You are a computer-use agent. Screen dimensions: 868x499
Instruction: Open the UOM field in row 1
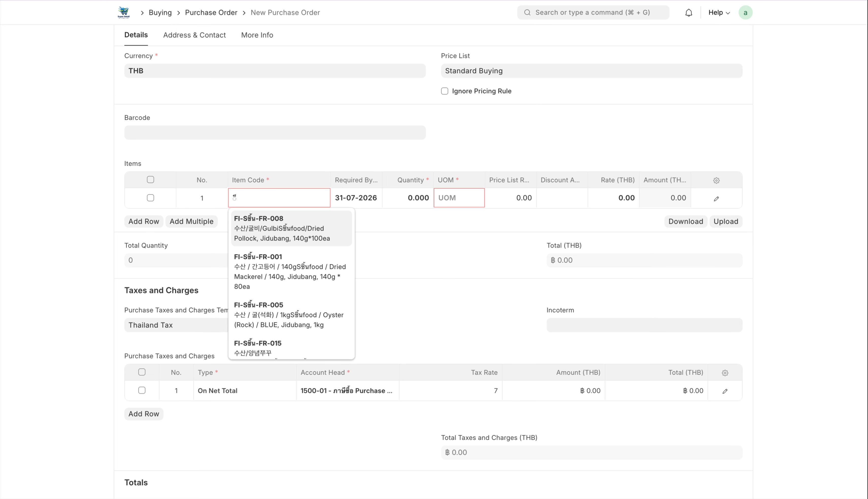click(459, 198)
